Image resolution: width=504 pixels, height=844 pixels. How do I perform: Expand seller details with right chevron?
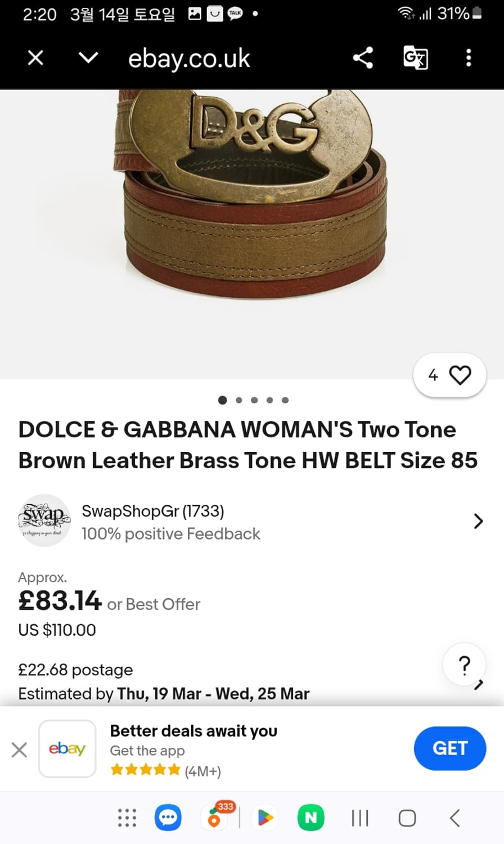coord(478,521)
